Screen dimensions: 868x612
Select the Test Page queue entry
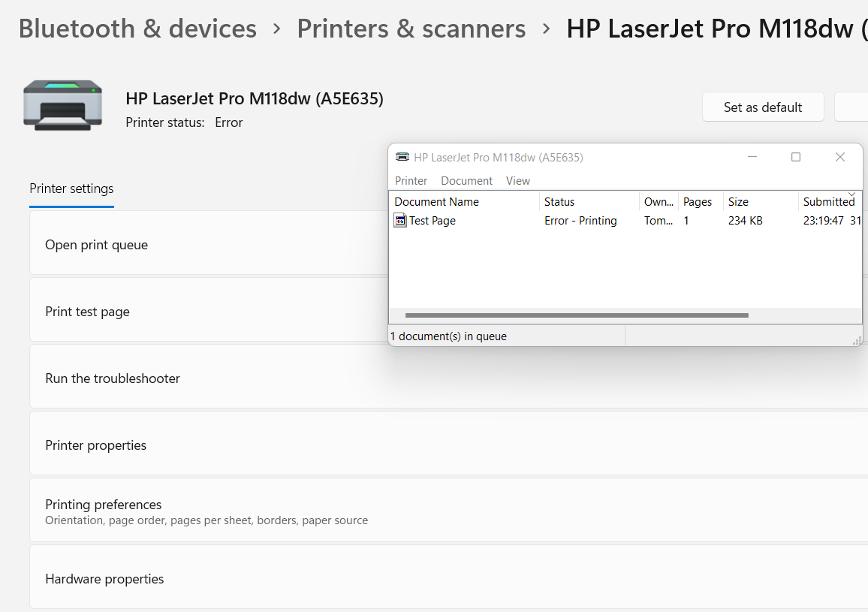pos(432,220)
